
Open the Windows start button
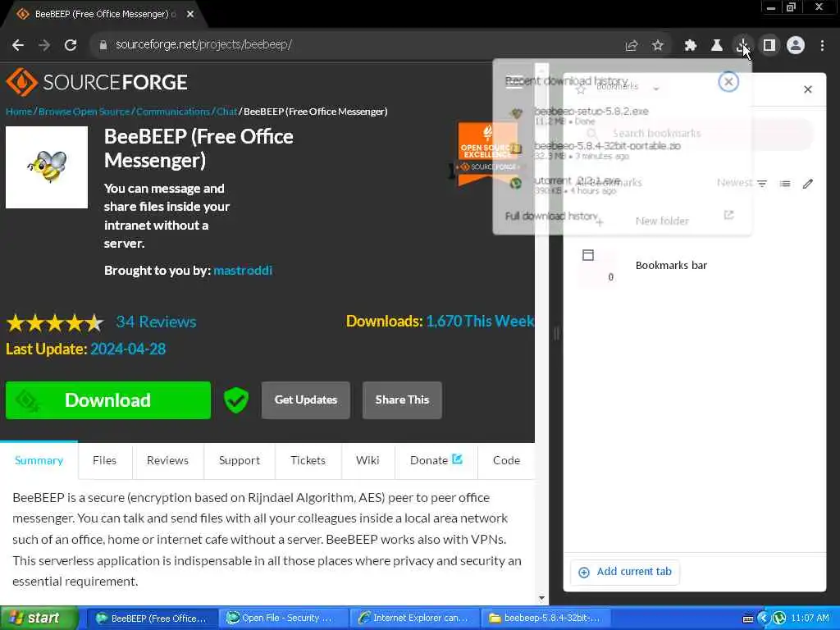(x=39, y=618)
